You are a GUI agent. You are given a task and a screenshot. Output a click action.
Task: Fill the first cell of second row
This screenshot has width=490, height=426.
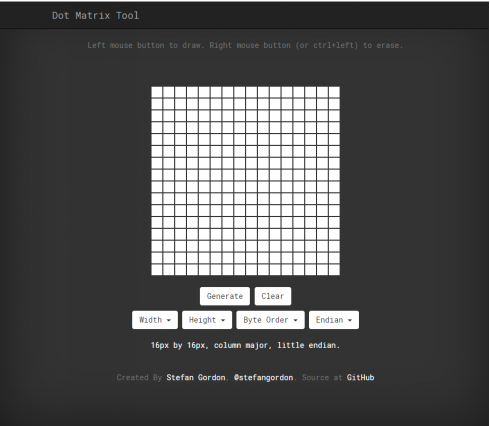(157, 104)
